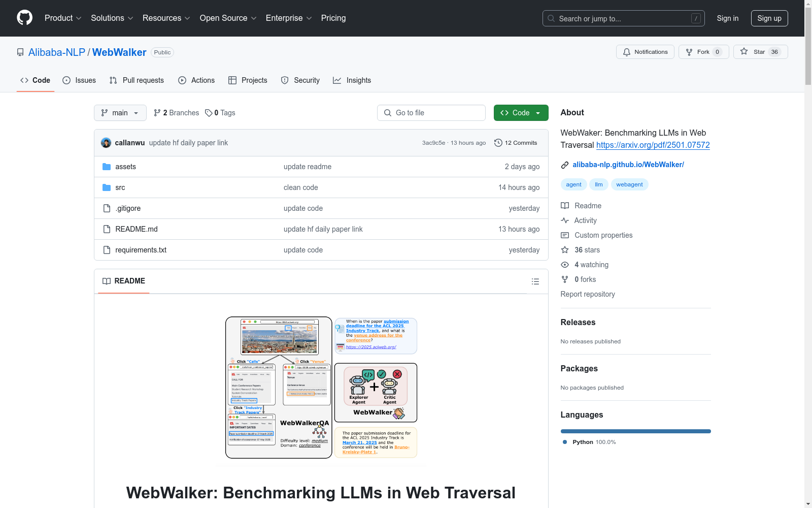Image resolution: width=812 pixels, height=508 pixels.
Task: Open the 12 Commits link
Action: (x=516, y=143)
